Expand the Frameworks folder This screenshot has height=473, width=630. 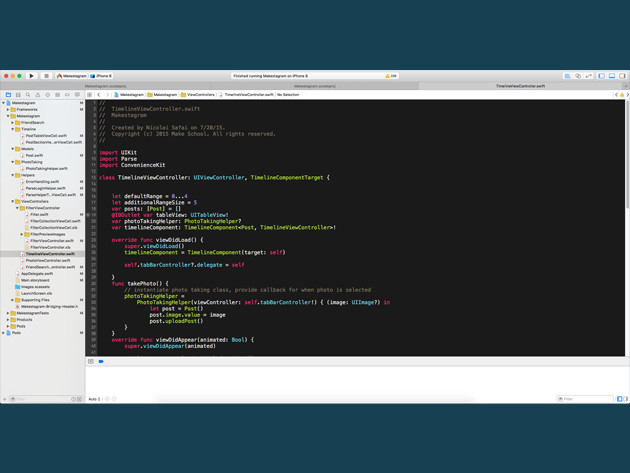8,109
